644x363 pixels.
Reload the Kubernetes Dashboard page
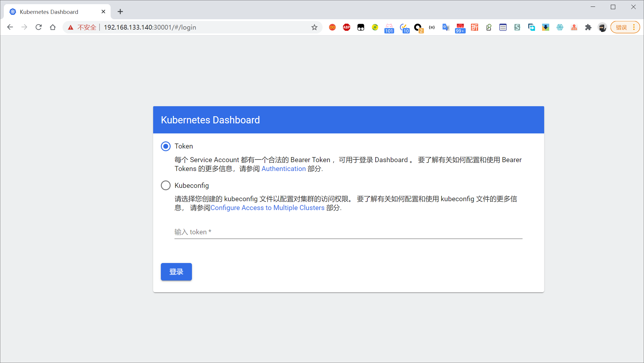pos(39,27)
